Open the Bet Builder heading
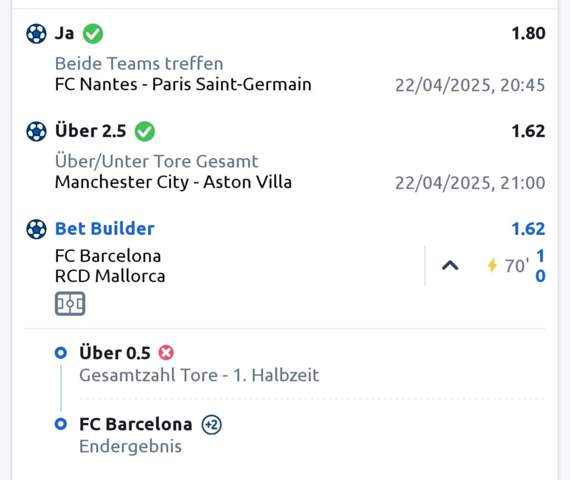Image resolution: width=570 pixels, height=480 pixels. click(105, 229)
